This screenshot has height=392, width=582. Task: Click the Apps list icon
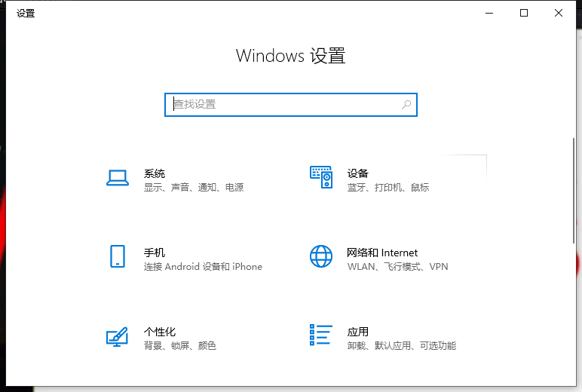click(x=321, y=335)
